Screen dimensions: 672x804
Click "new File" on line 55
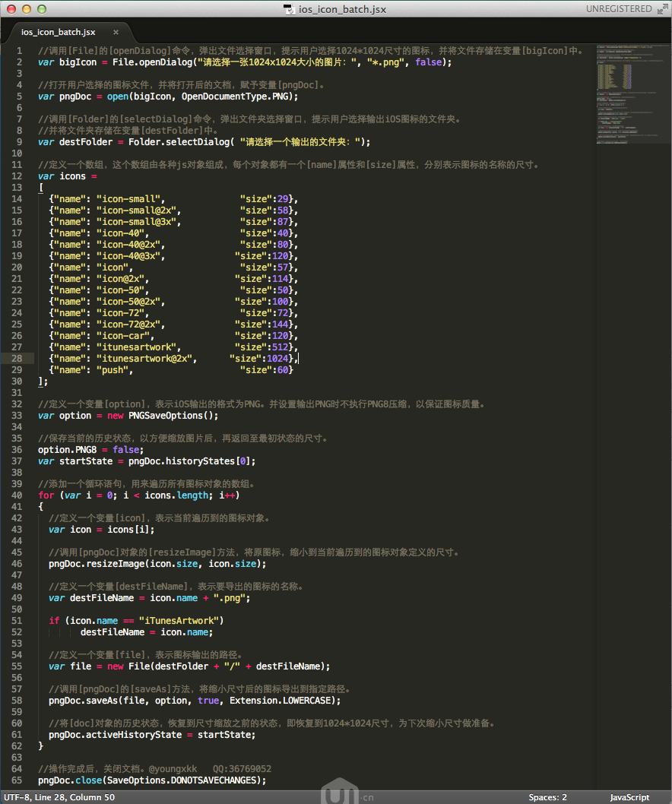[128, 666]
